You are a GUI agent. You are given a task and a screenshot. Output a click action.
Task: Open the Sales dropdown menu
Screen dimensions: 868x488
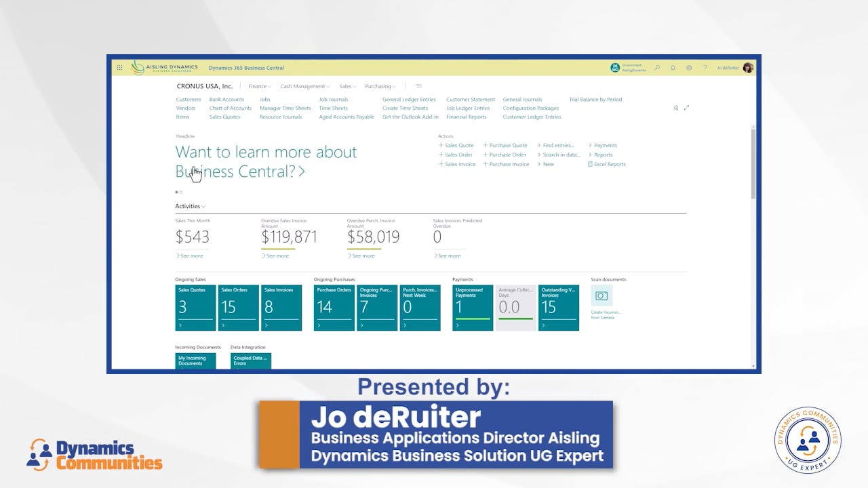(347, 86)
